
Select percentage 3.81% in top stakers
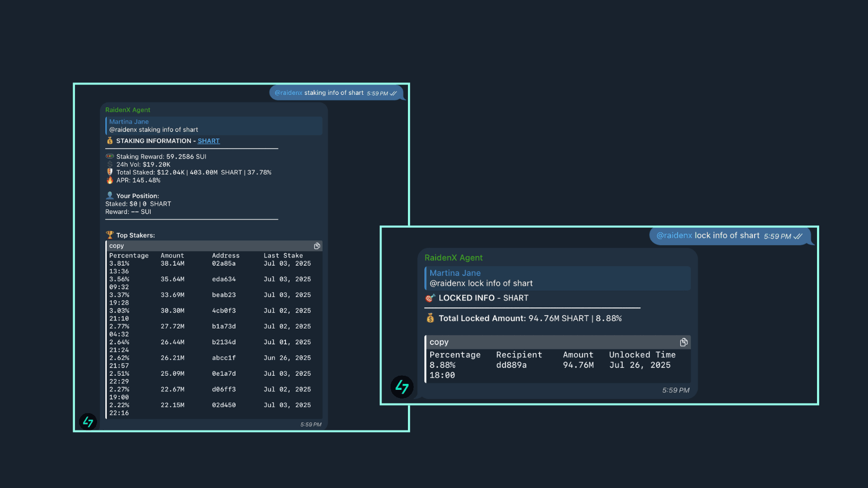(119, 264)
